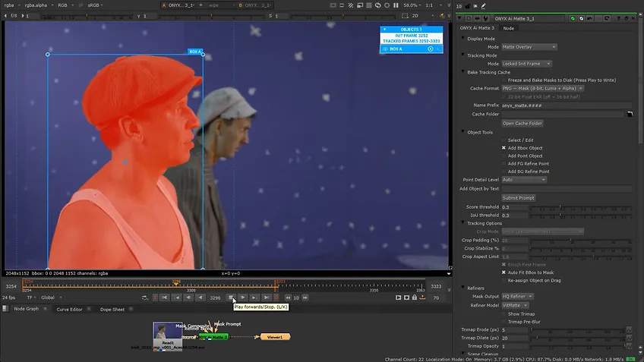Adjust the Trimap Dilate slider

(x=577, y=338)
